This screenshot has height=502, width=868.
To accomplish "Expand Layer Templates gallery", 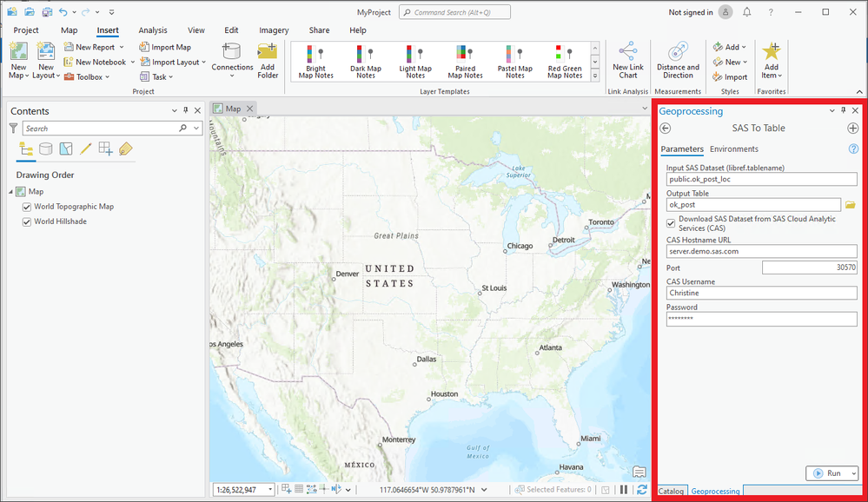I will (x=595, y=76).
